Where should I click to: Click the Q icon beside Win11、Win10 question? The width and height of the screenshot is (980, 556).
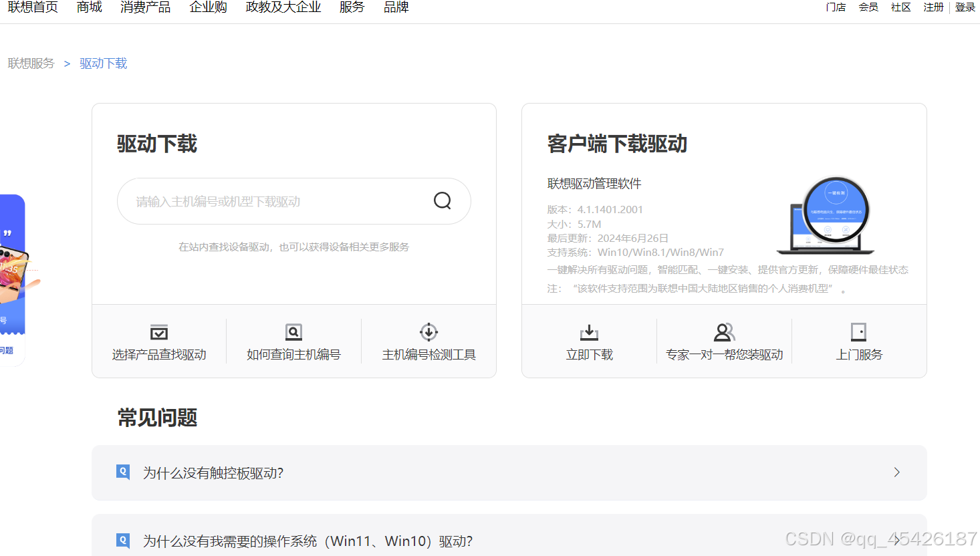(x=123, y=541)
